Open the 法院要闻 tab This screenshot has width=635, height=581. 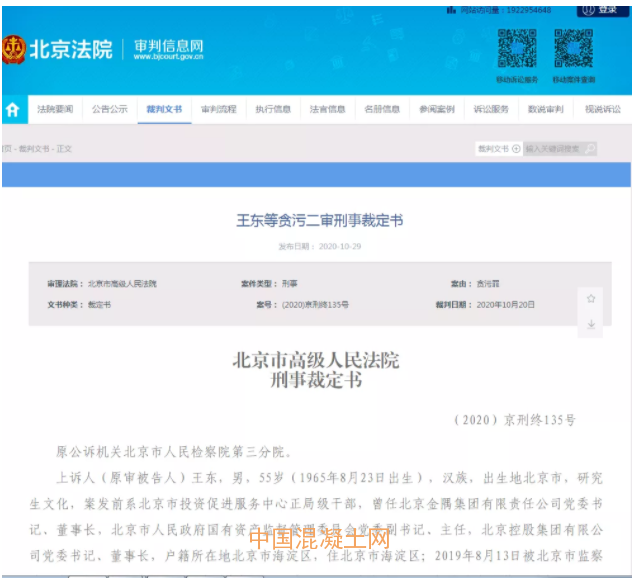coord(55,109)
